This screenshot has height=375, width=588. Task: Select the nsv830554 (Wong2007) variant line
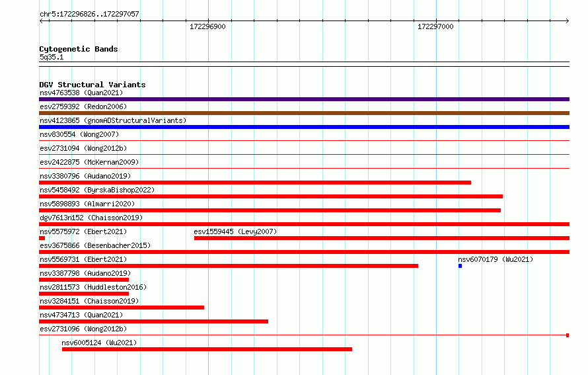tap(304, 141)
